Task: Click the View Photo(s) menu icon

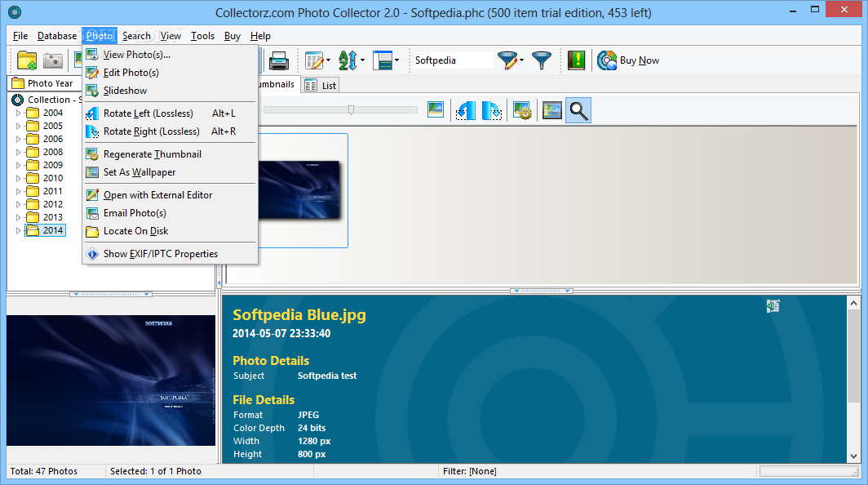Action: coord(92,55)
